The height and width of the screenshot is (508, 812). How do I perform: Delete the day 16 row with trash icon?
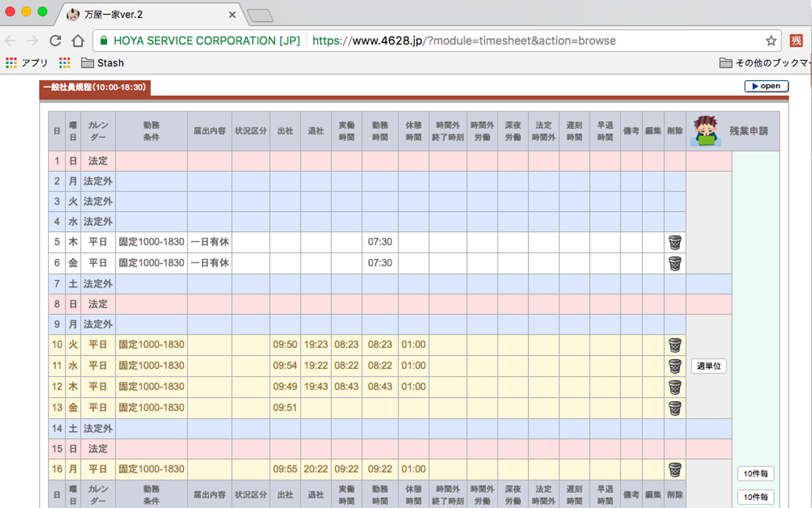pos(675,470)
